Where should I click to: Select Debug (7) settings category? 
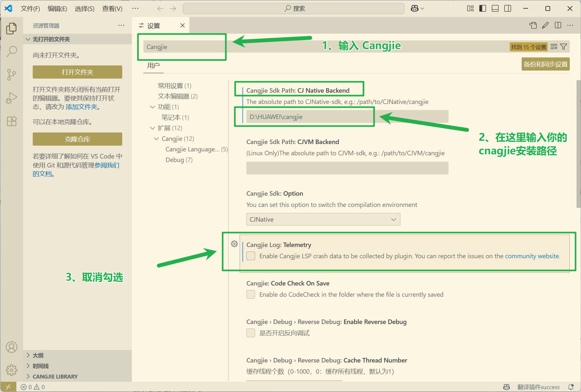click(179, 160)
